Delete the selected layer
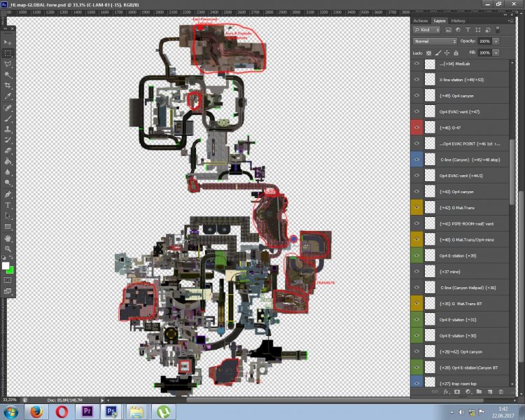Viewport: 525px width, 420px height. [x=501, y=391]
